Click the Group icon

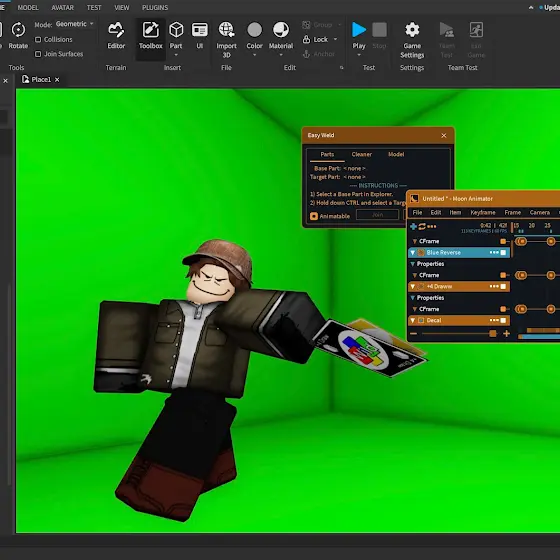[306, 25]
